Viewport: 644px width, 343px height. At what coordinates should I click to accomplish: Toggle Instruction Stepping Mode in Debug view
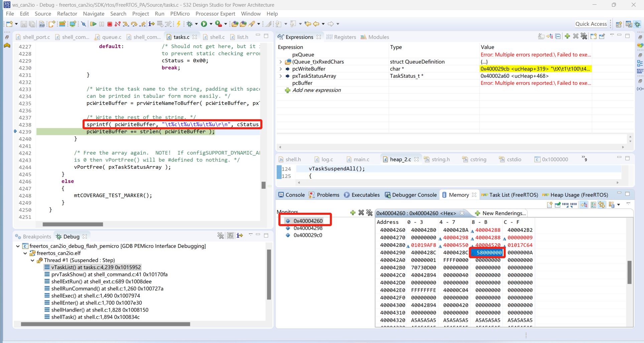(x=240, y=235)
